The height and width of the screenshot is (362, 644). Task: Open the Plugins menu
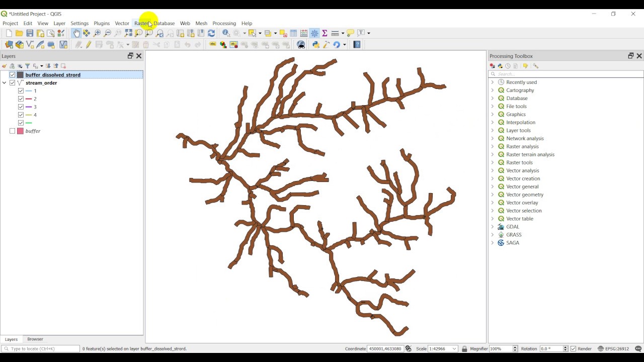coord(102,23)
